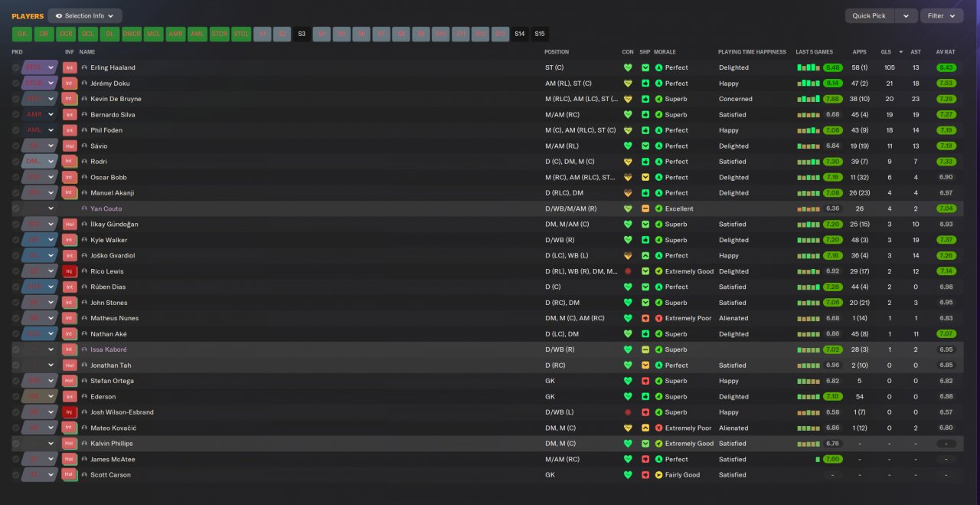This screenshot has height=505, width=980.
Task: Select the S14 substitute slot
Action: pos(520,34)
